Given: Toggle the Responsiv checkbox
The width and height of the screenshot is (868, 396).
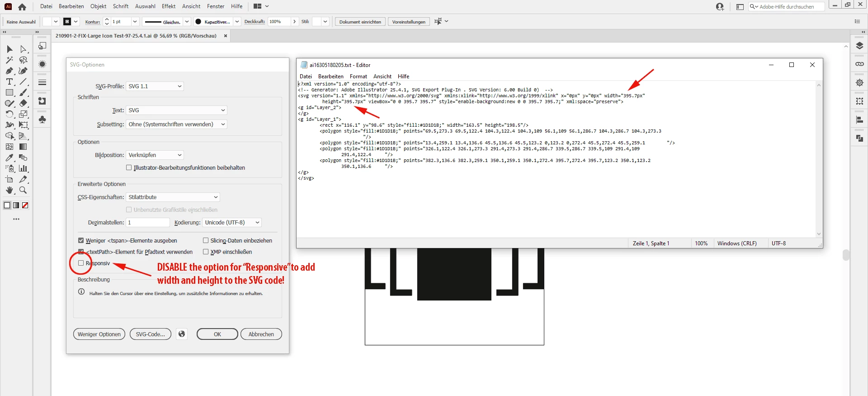Looking at the screenshot, I should [81, 263].
